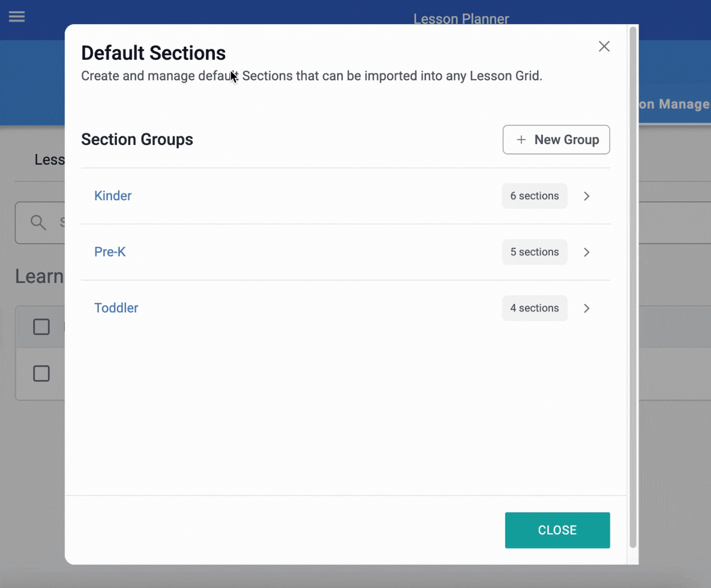Click the 6 sections badge
Screen dimensions: 711x588
click(534, 196)
